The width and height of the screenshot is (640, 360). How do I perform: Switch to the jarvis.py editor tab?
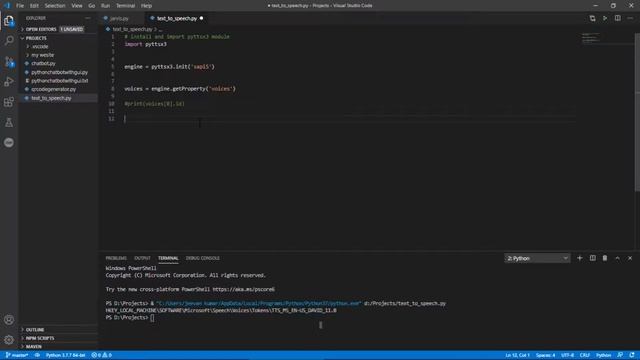[119, 18]
